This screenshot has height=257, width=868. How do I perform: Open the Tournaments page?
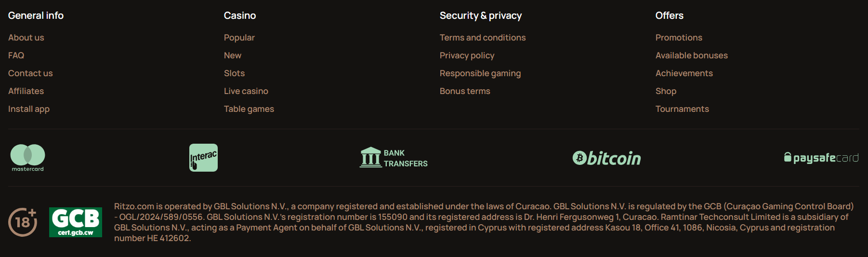click(682, 109)
